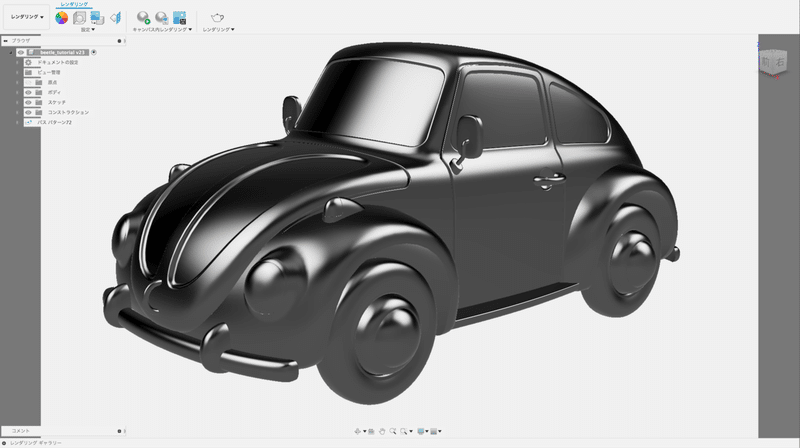The image size is (800, 448).
Task: Click the ブラウザ panel options dot
Action: pyautogui.click(x=119, y=41)
